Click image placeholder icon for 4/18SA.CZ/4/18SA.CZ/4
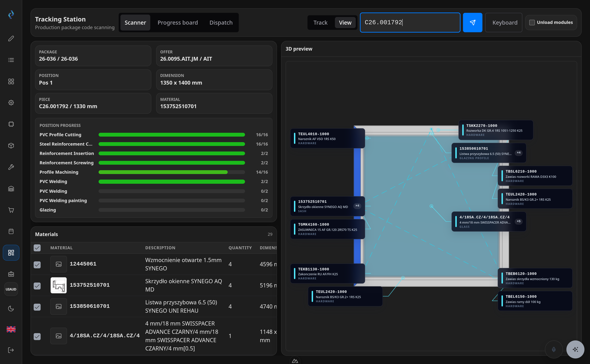Screen dimensions: 590x364 pyautogui.click(x=59, y=336)
